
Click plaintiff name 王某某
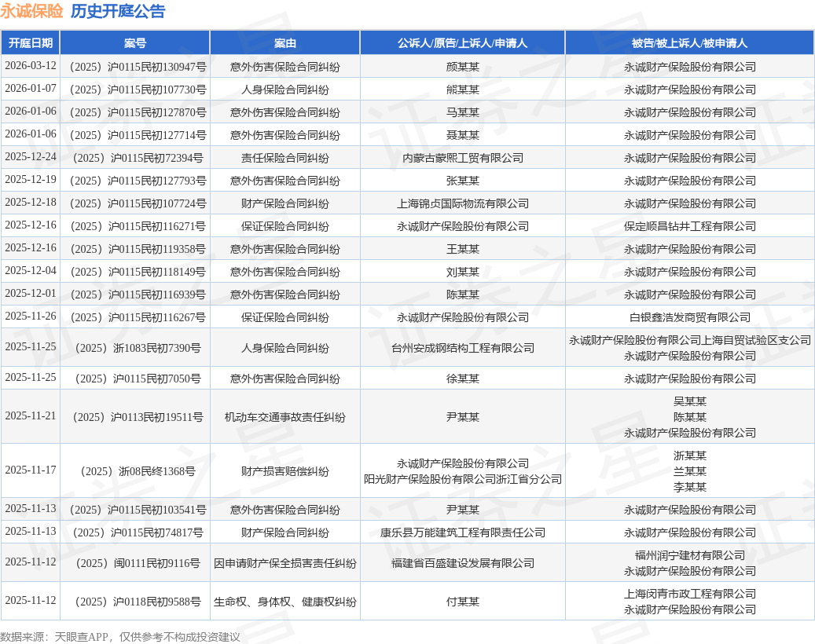(x=463, y=250)
